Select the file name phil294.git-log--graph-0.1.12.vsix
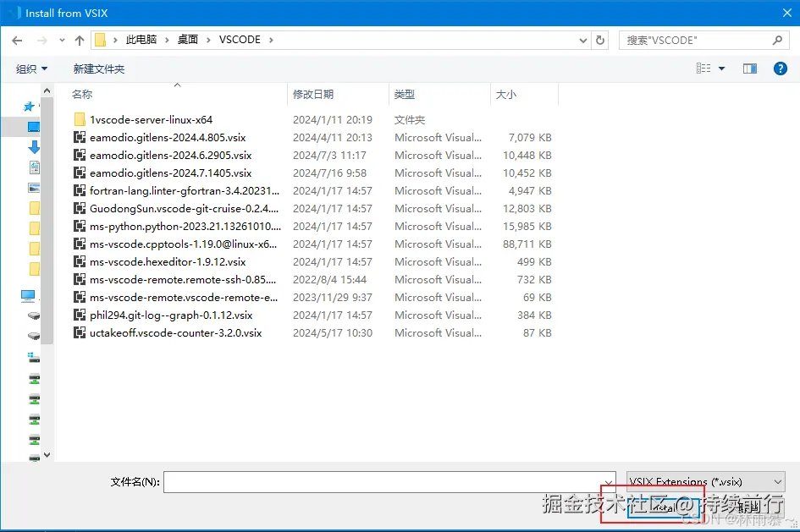This screenshot has height=532, width=800. (171, 315)
